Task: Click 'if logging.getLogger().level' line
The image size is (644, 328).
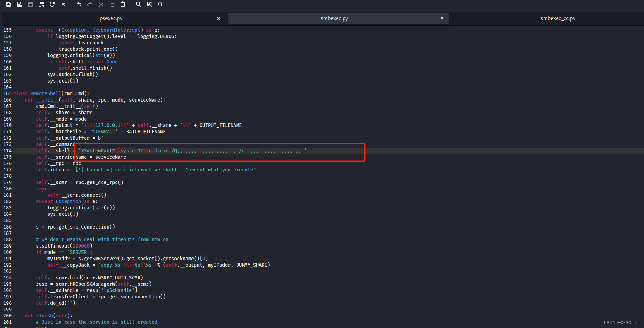Action: coord(112,36)
